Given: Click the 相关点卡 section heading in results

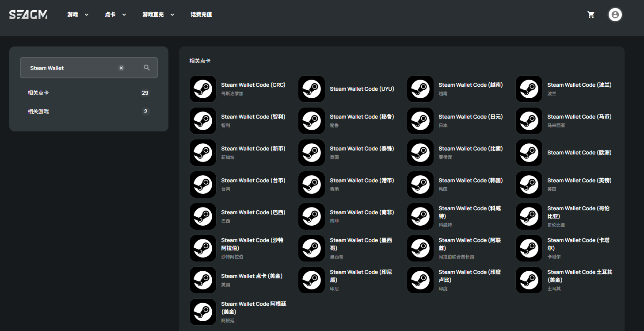Looking at the screenshot, I should click(200, 61).
